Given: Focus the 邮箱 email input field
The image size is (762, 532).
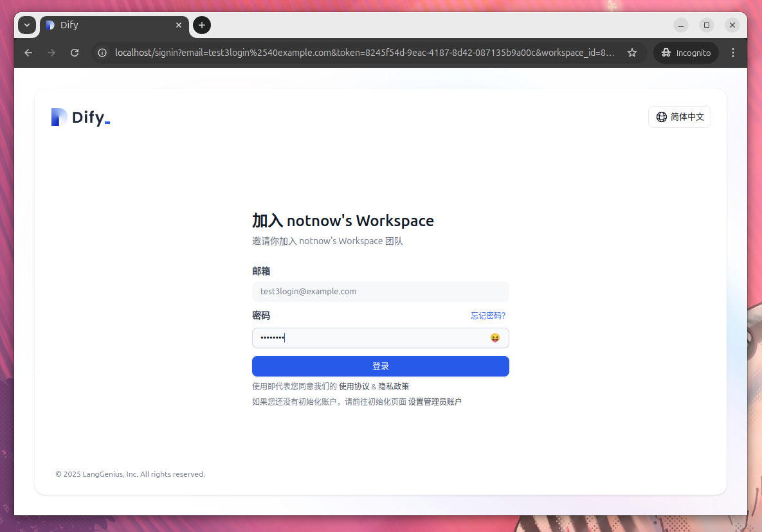Looking at the screenshot, I should [x=380, y=292].
